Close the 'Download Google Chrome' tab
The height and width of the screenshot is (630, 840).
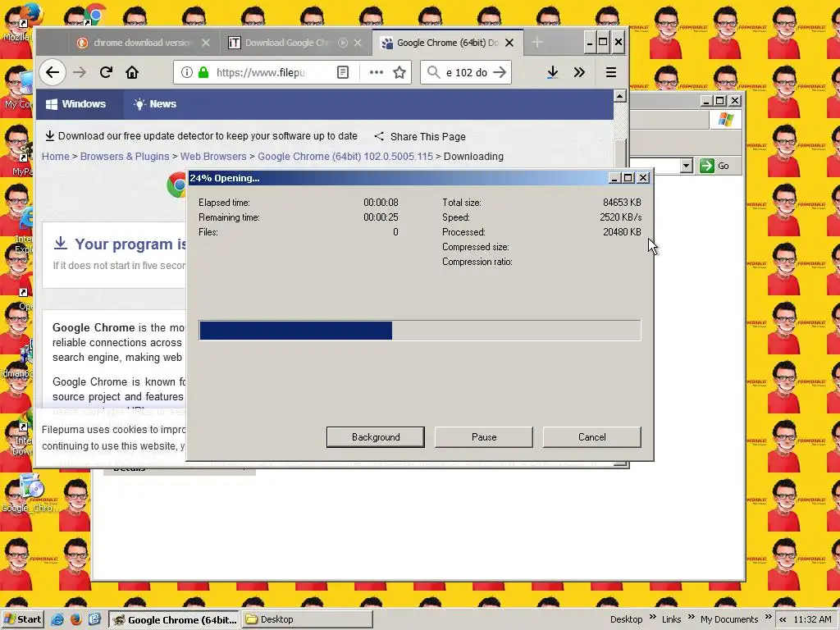coord(358,43)
